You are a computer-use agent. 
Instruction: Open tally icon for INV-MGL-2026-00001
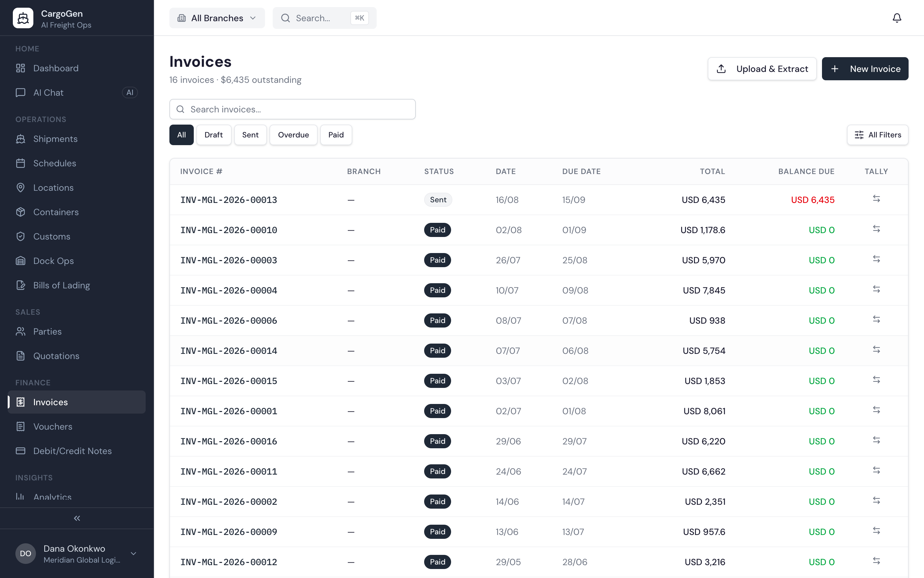876,410
